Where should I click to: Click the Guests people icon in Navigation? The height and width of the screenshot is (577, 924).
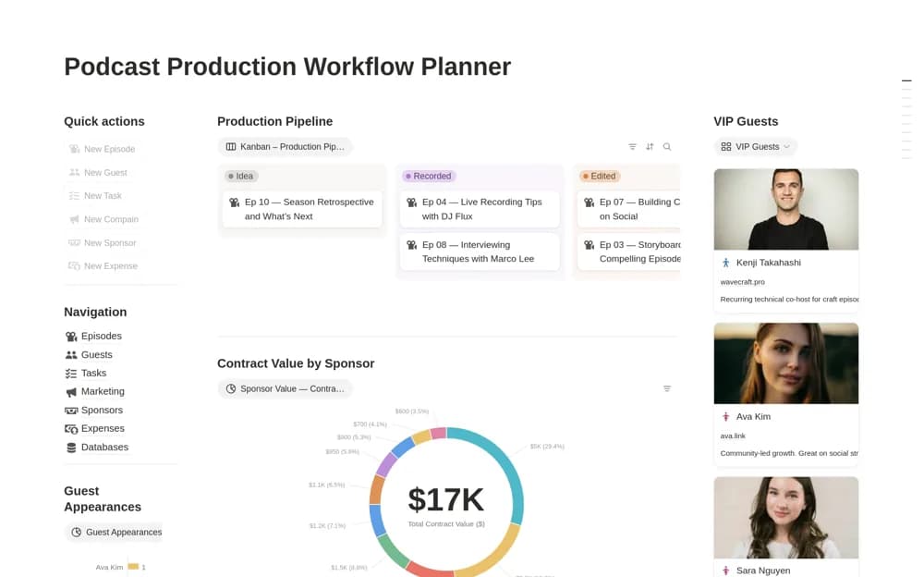coord(71,355)
